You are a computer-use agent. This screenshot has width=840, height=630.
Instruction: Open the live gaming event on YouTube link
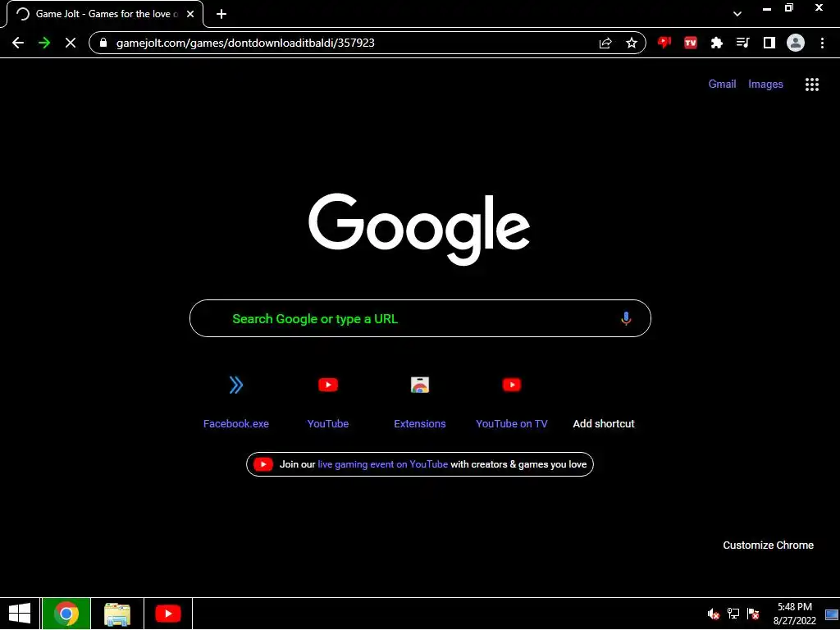pos(382,464)
